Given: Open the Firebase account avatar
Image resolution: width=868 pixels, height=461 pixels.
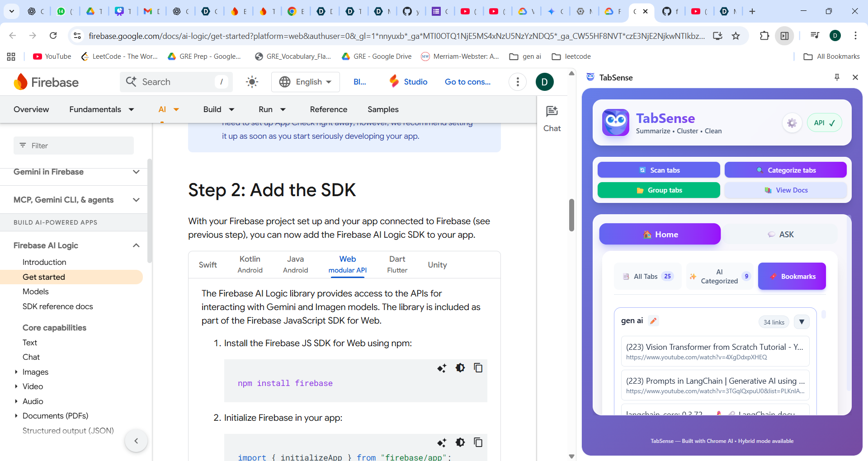Looking at the screenshot, I should point(545,82).
